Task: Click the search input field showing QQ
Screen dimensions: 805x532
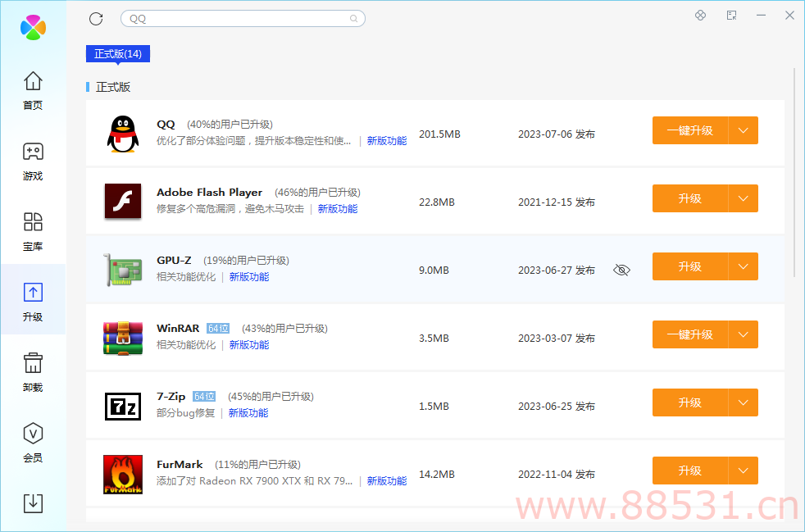Action: coord(243,19)
